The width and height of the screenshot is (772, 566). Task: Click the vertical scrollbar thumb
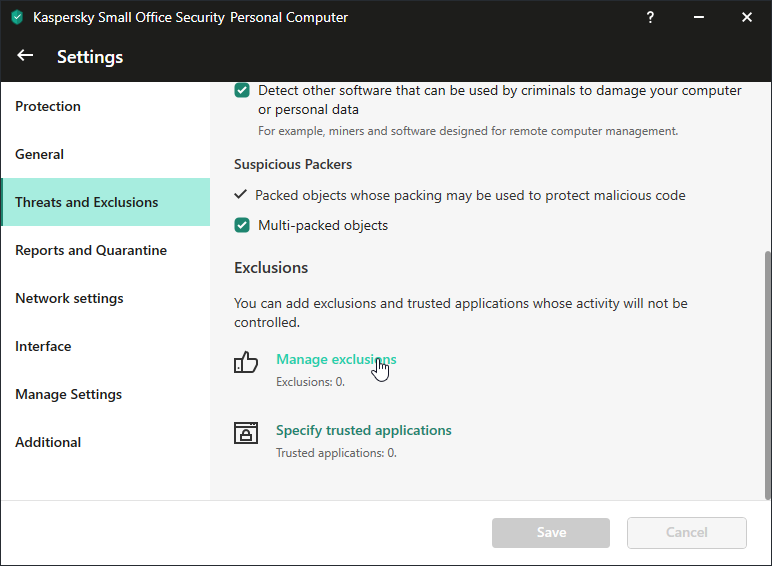tap(768, 375)
